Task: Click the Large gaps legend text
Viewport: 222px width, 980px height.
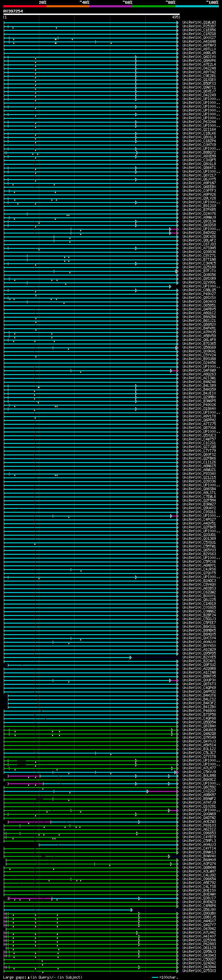Action: pyautogui.click(x=42, y=977)
